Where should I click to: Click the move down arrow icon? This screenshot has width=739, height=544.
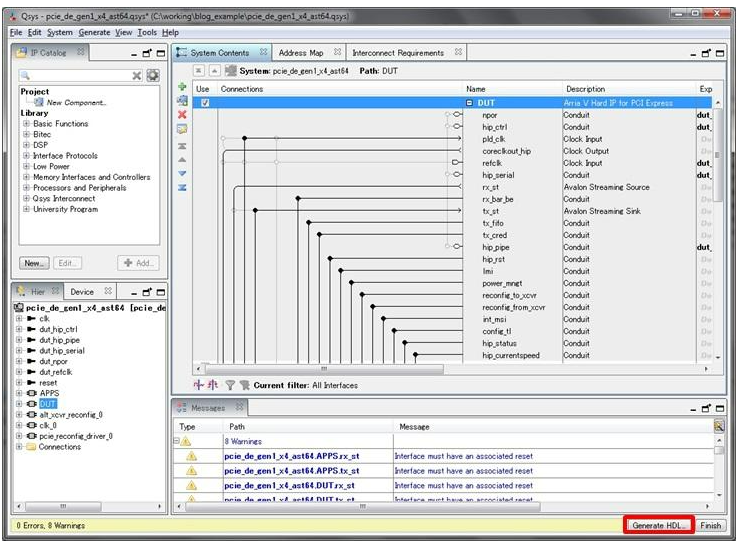(182, 173)
